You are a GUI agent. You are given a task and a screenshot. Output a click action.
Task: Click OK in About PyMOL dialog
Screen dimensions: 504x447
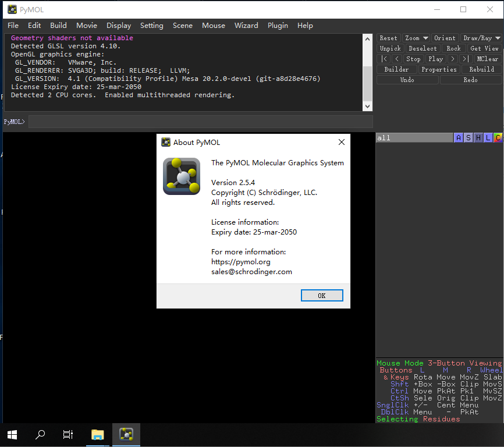[x=322, y=296]
